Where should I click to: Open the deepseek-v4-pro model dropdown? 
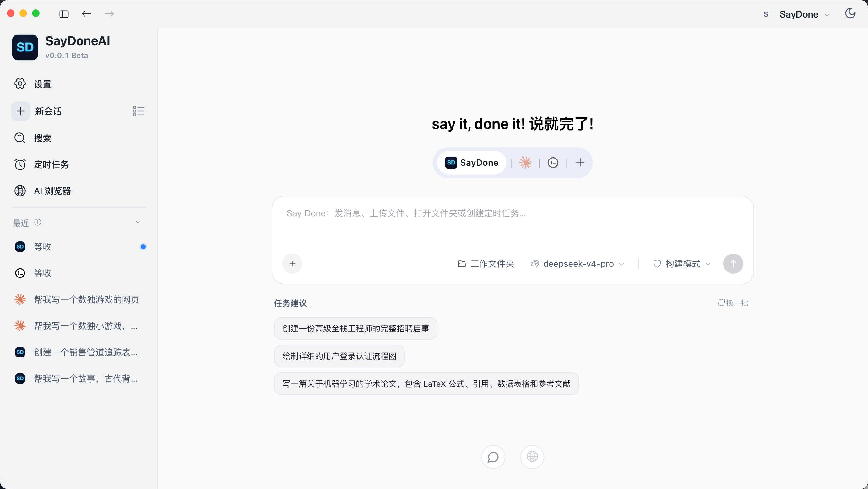578,264
